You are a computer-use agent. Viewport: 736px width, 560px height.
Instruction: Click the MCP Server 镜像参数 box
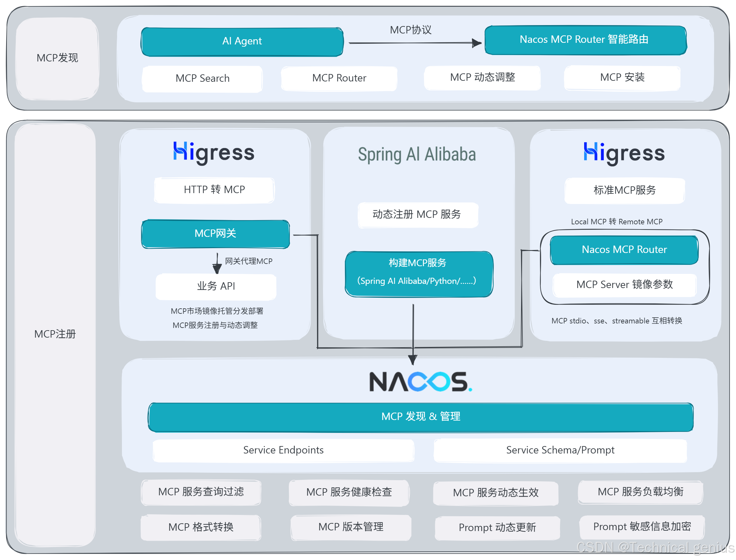pyautogui.click(x=624, y=285)
